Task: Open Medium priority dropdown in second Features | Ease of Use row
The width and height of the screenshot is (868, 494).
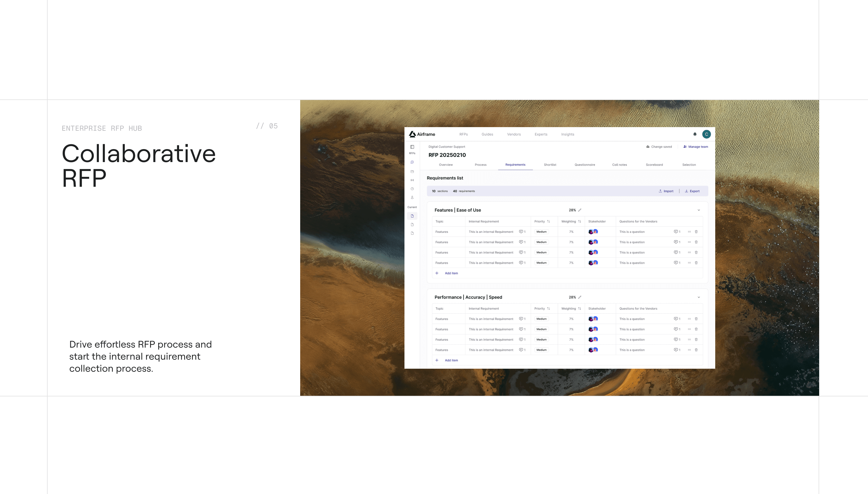Action: coord(541,242)
